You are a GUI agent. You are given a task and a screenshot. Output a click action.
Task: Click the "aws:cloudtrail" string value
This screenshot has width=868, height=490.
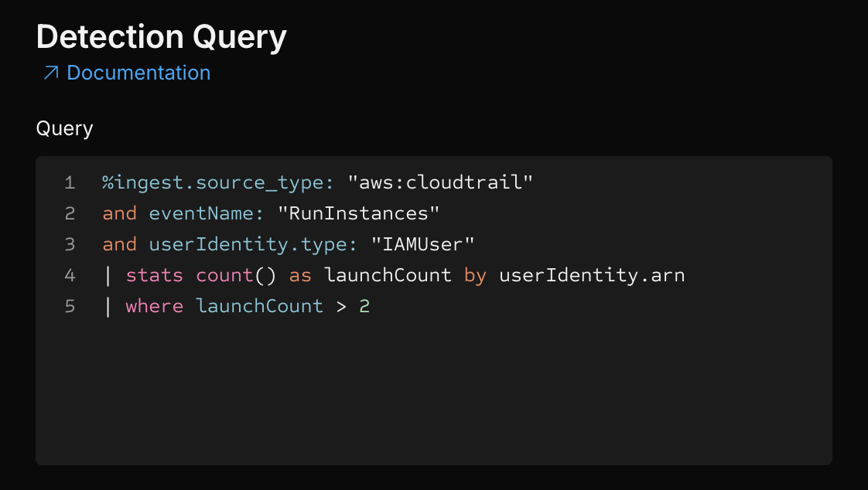point(440,182)
